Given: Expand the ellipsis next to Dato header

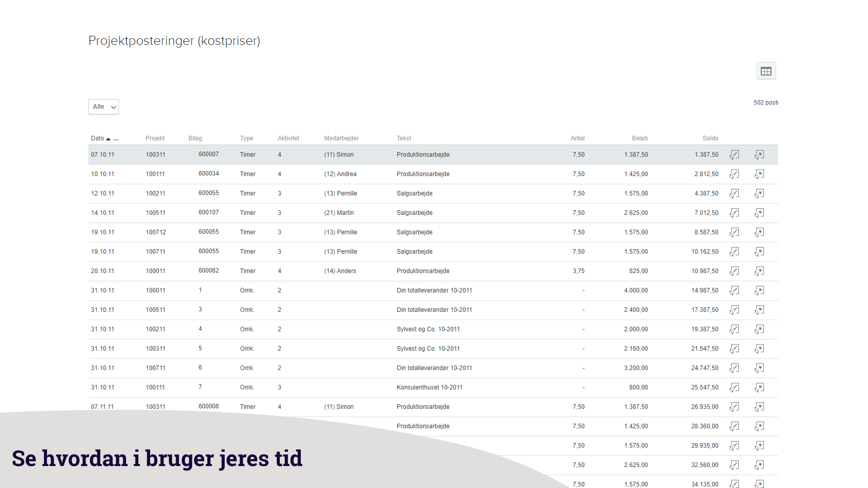Looking at the screenshot, I should (116, 139).
